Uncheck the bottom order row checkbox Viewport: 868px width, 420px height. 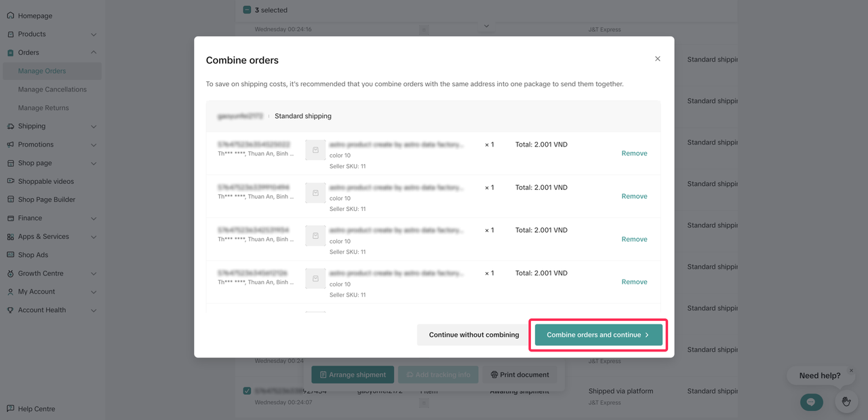[x=247, y=391]
